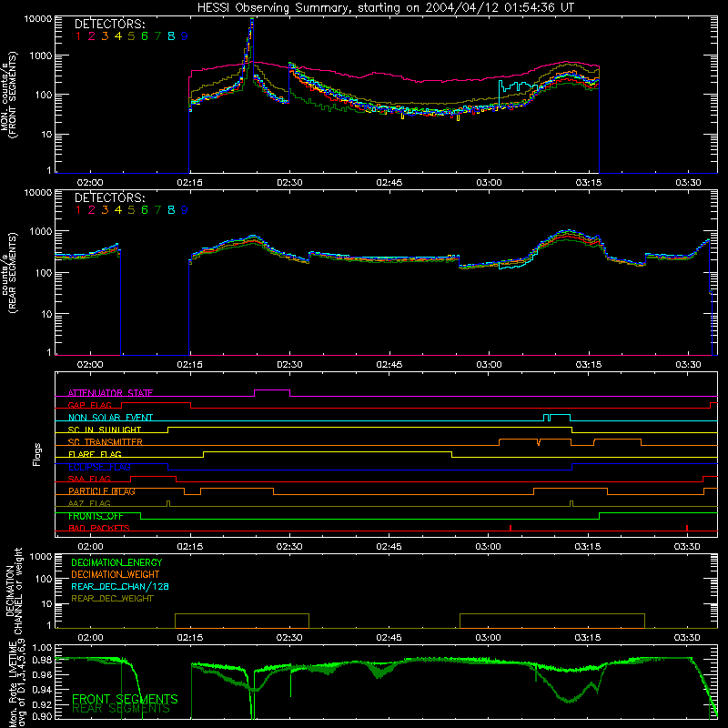Click detector 7 in front segments legend
728x728 pixels.
tap(157, 36)
